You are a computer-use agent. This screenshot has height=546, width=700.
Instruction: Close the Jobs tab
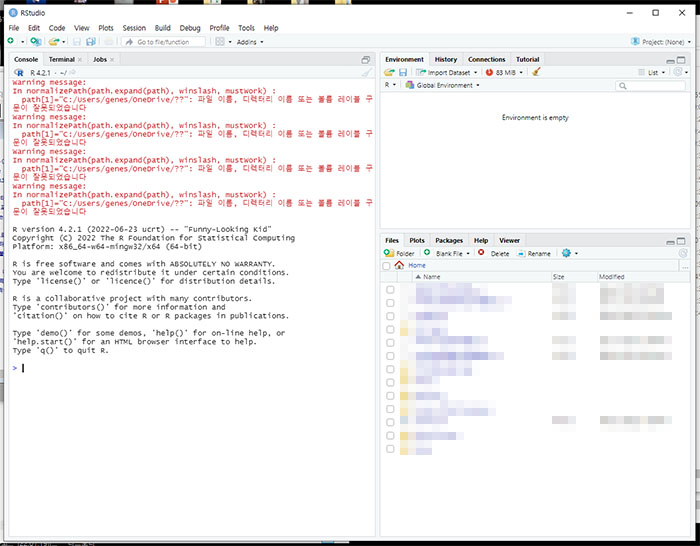112,60
